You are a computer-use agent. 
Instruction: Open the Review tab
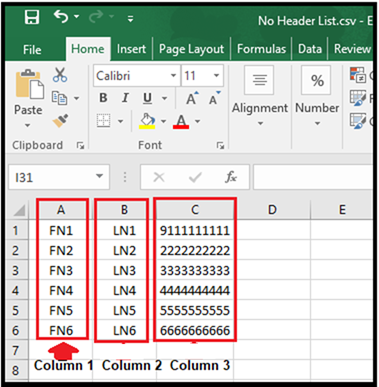click(x=352, y=49)
